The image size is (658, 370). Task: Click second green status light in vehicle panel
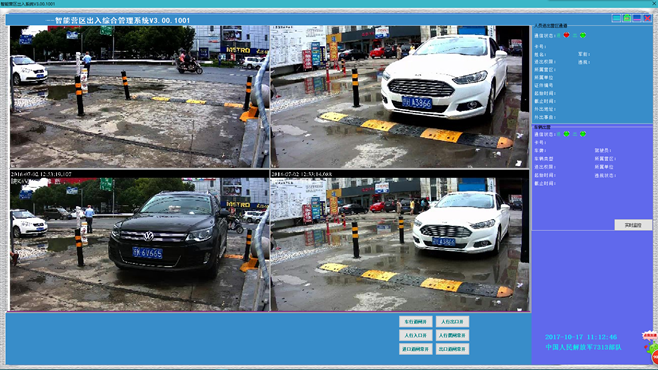[583, 134]
